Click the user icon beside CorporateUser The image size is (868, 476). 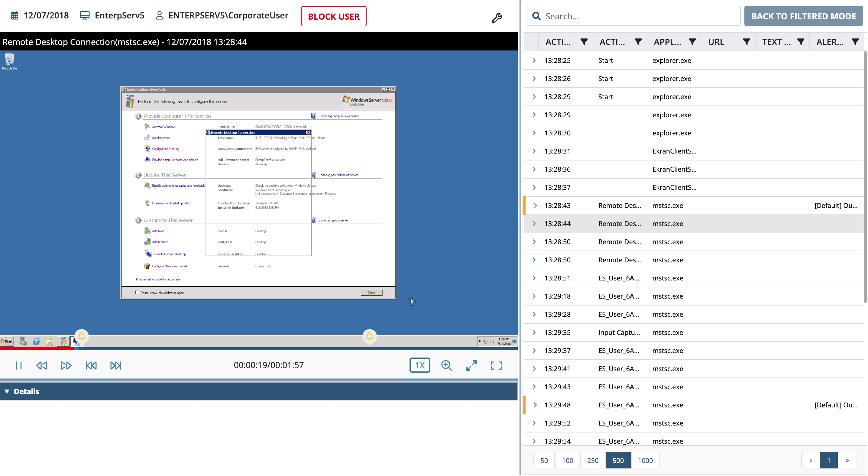tap(159, 15)
